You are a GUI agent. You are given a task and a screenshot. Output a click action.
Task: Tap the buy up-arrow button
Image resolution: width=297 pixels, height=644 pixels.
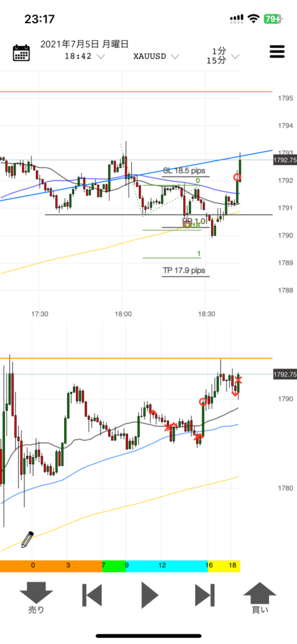pyautogui.click(x=260, y=597)
